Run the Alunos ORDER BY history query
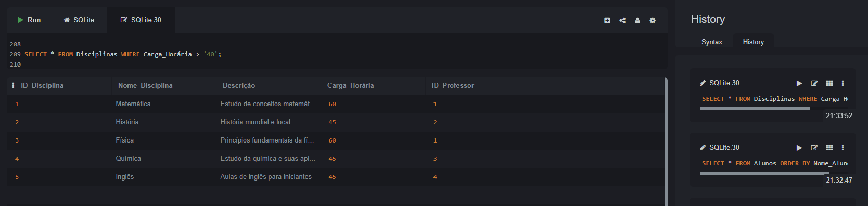 tap(799, 148)
